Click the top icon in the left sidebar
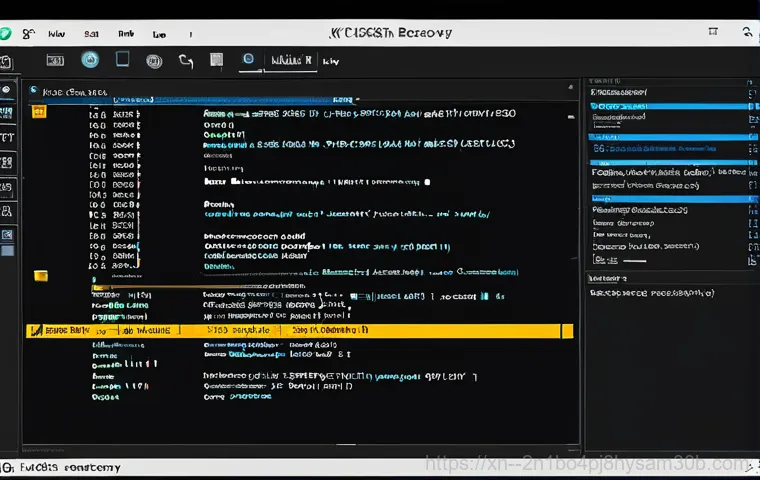This screenshot has width=760, height=480. [x=6, y=89]
